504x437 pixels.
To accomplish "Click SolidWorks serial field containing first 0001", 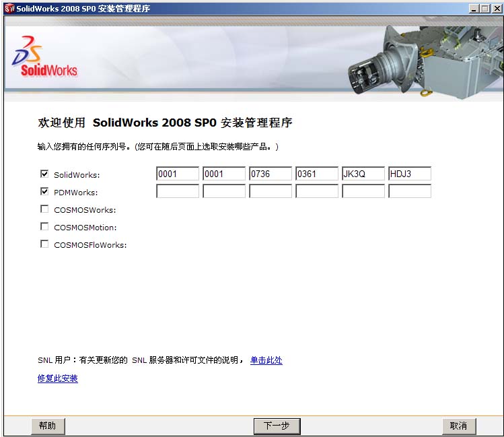I will point(178,174).
